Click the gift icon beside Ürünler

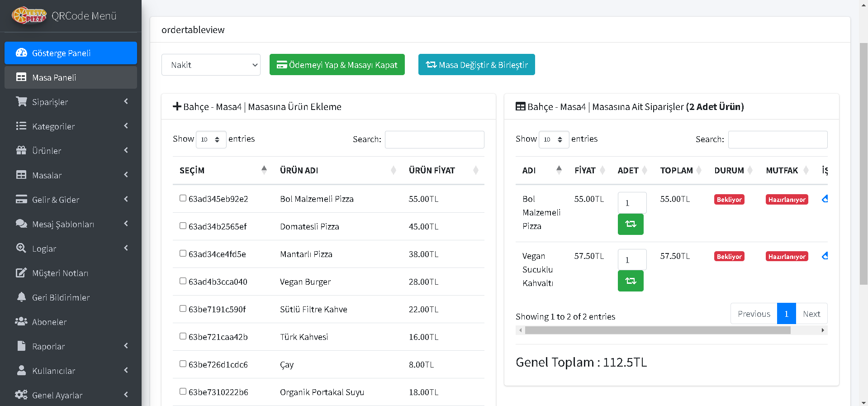point(21,151)
